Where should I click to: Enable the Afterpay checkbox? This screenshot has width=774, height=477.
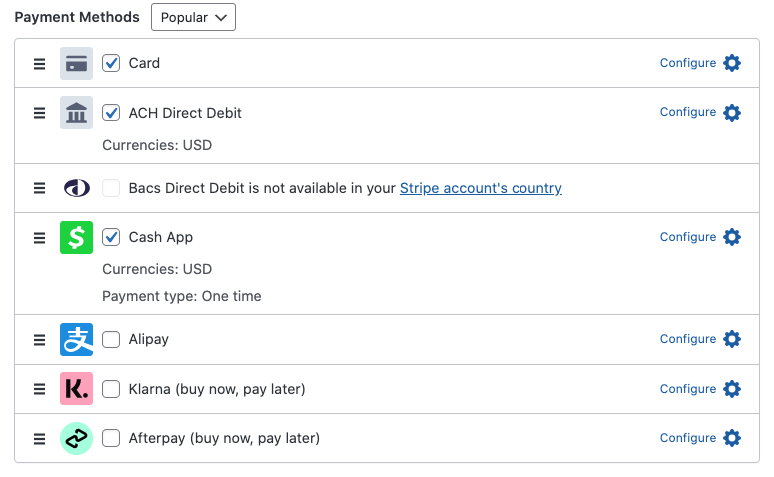tap(111, 438)
